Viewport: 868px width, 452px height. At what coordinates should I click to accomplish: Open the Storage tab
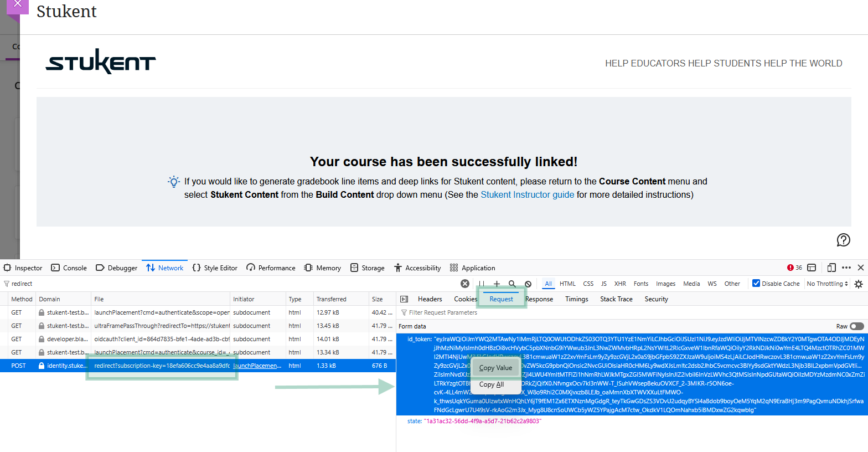coord(368,268)
